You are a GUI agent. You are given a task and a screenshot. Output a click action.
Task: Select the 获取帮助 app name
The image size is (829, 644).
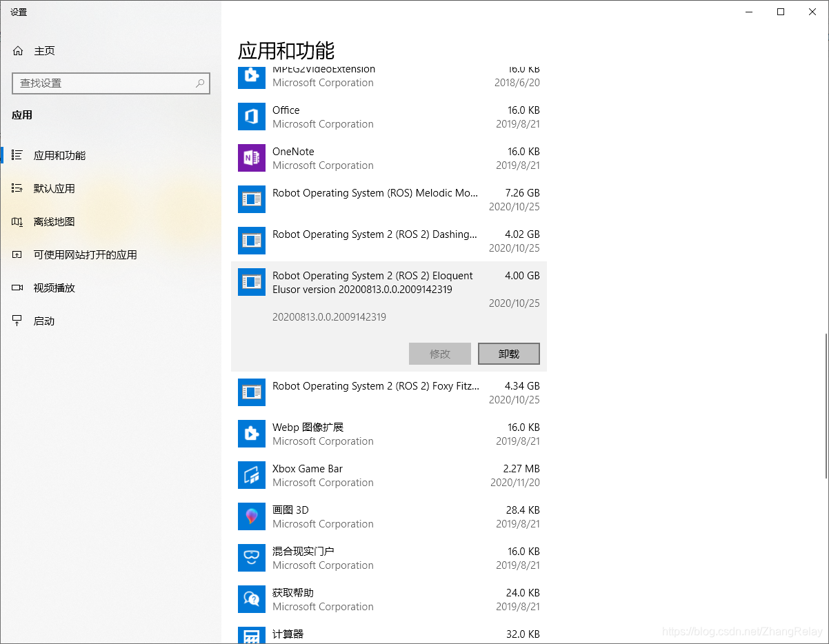(x=292, y=593)
